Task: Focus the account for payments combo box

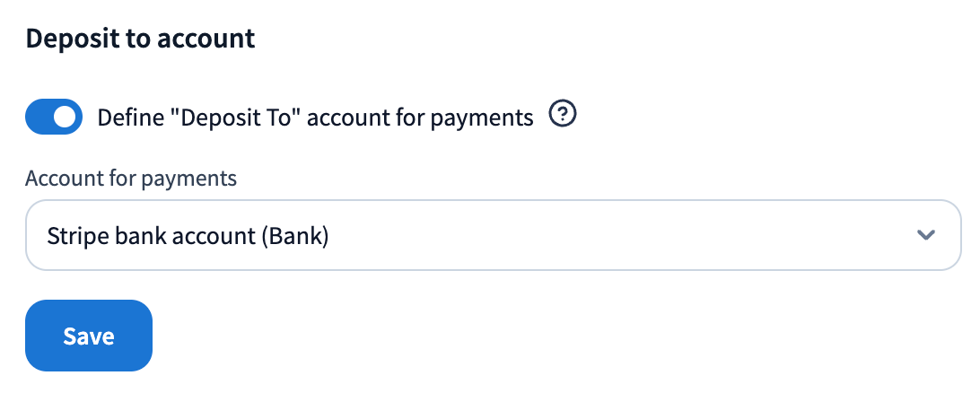Action: coord(493,235)
